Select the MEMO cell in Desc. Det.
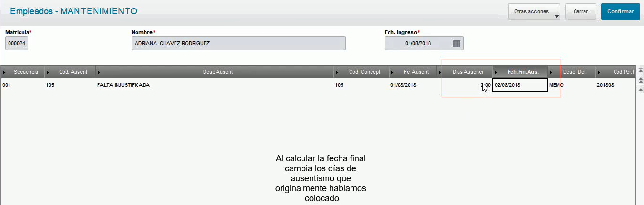644x205 pixels. 572,85
